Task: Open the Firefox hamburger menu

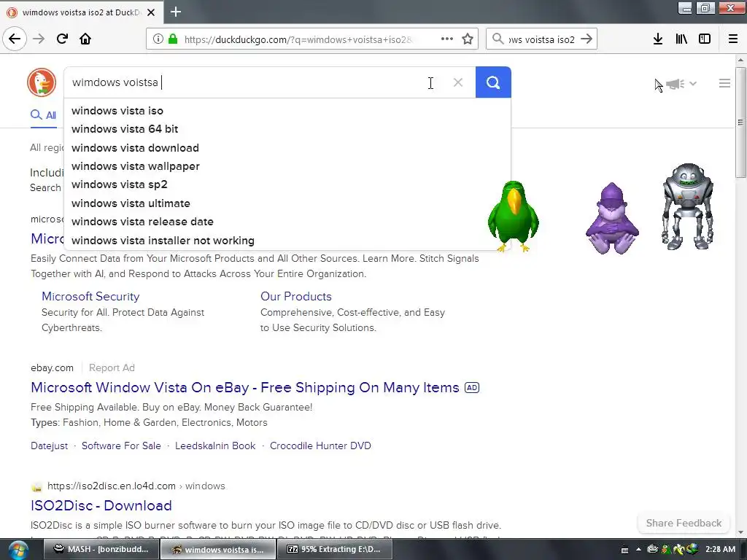Action: click(733, 39)
